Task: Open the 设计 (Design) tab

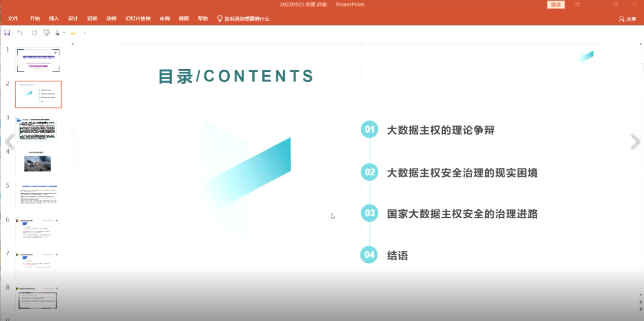Action: pos(73,18)
